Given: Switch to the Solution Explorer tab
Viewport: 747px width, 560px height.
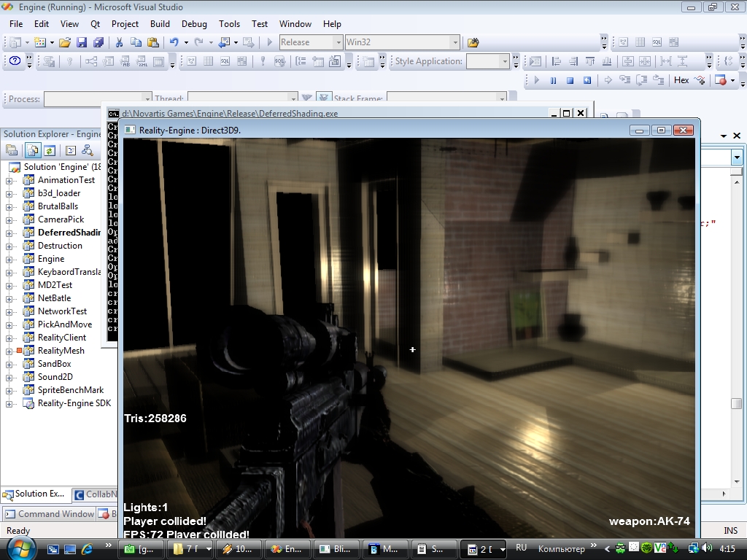Looking at the screenshot, I should point(36,494).
